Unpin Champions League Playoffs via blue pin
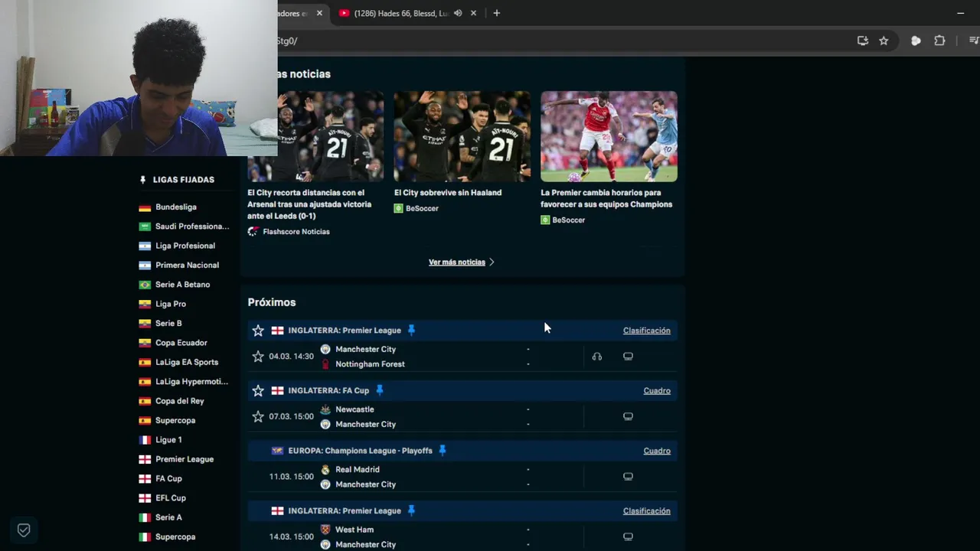The height and width of the screenshot is (551, 980). tap(442, 451)
